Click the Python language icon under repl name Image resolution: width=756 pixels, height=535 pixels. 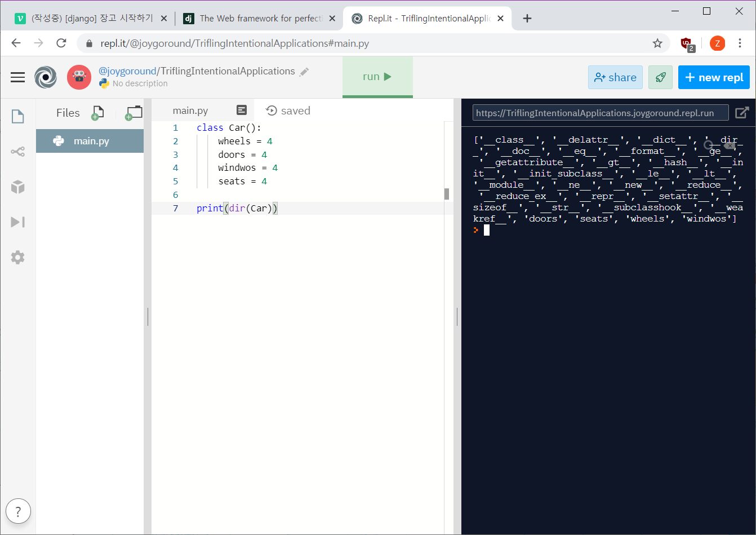[x=104, y=83]
